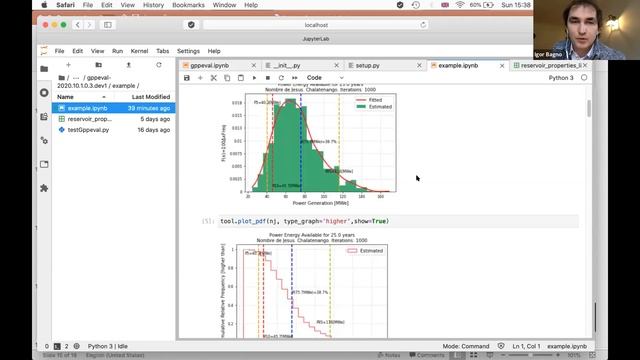The image size is (640, 360).
Task: Insert a cell below with the plus icon
Action: (x=200, y=78)
